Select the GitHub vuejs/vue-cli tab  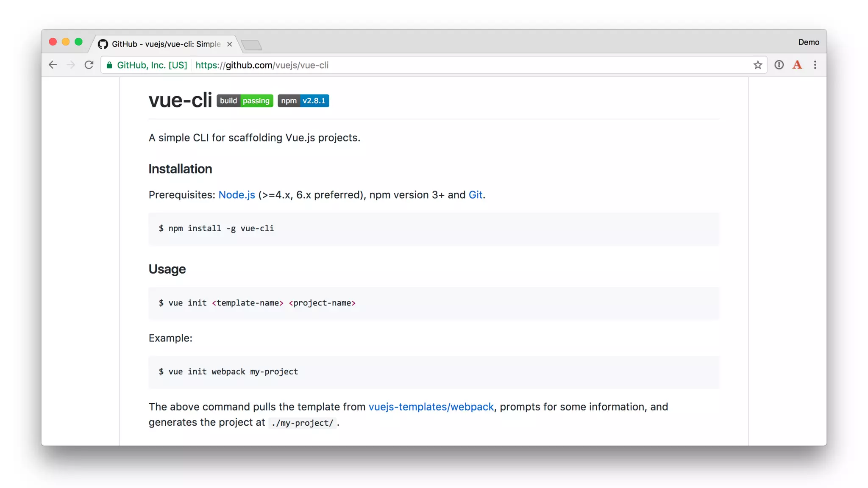pyautogui.click(x=166, y=44)
